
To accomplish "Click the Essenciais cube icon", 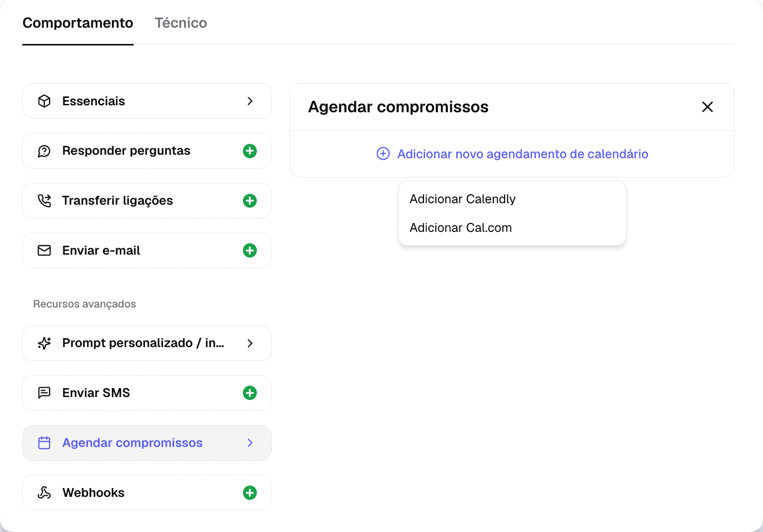I will 45,101.
